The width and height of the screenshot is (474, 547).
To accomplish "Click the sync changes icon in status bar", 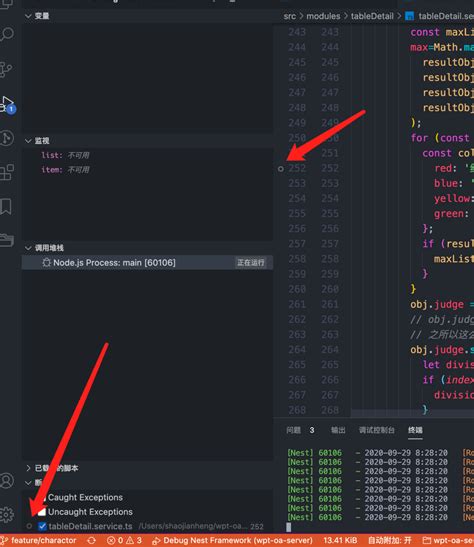I will pyautogui.click(x=91, y=540).
